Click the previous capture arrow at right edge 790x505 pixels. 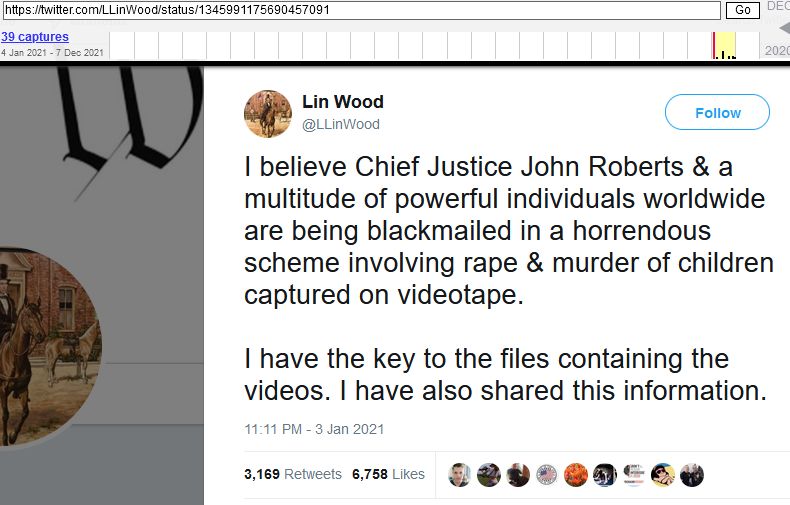(784, 28)
